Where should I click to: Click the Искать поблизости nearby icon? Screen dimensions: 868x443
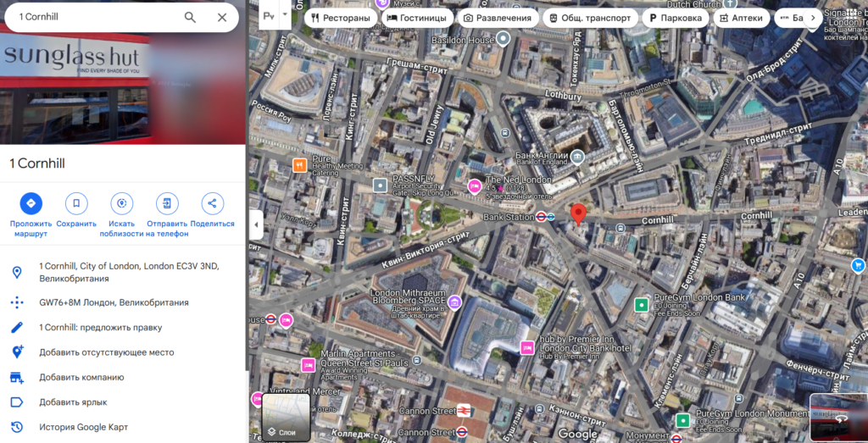(x=122, y=203)
